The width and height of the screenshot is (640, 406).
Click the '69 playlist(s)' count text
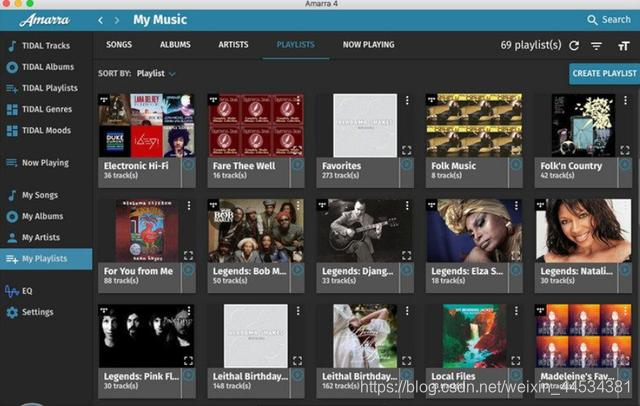(x=531, y=45)
